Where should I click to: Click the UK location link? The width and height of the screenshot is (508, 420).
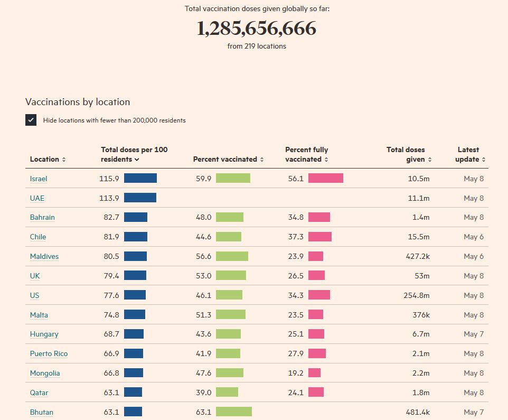35,276
